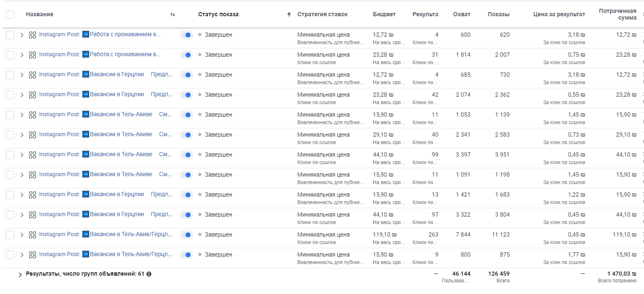644x294 pixels.
Task: Click the grid icon on the second Работа с проживанием row
Action: (x=33, y=55)
